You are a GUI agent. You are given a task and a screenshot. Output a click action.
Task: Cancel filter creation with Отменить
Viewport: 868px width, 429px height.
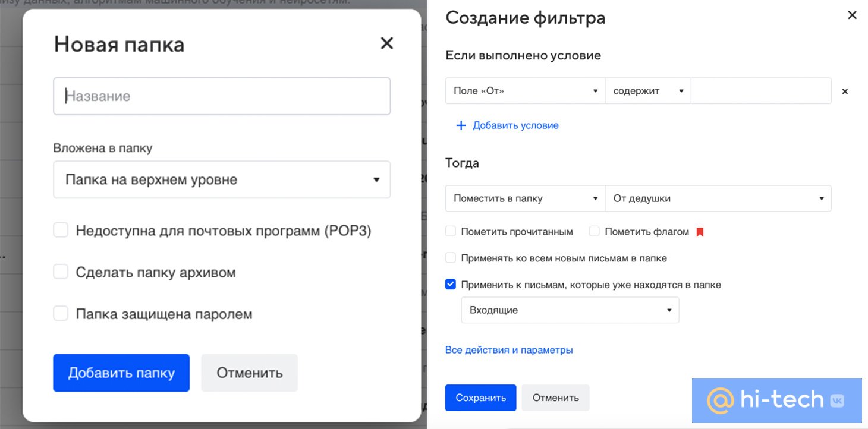pos(555,398)
